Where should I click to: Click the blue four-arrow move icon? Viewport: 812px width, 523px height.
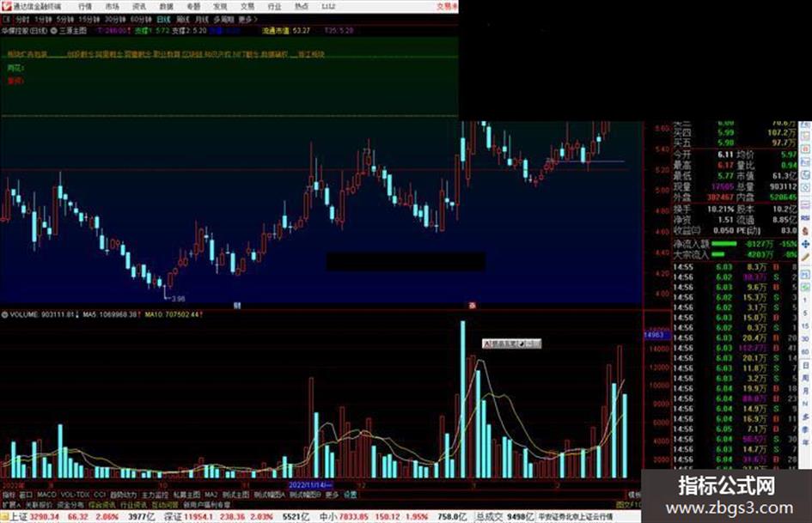coord(805,243)
